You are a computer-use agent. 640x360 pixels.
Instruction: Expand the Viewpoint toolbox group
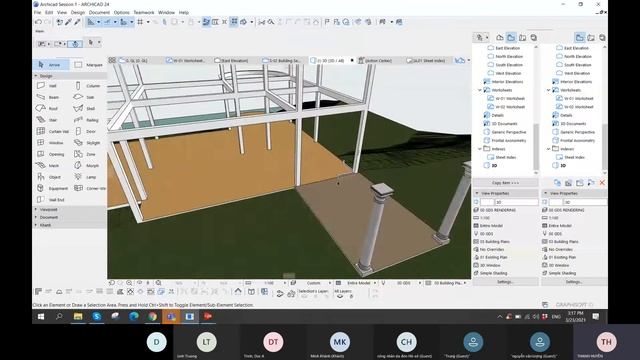click(x=36, y=209)
